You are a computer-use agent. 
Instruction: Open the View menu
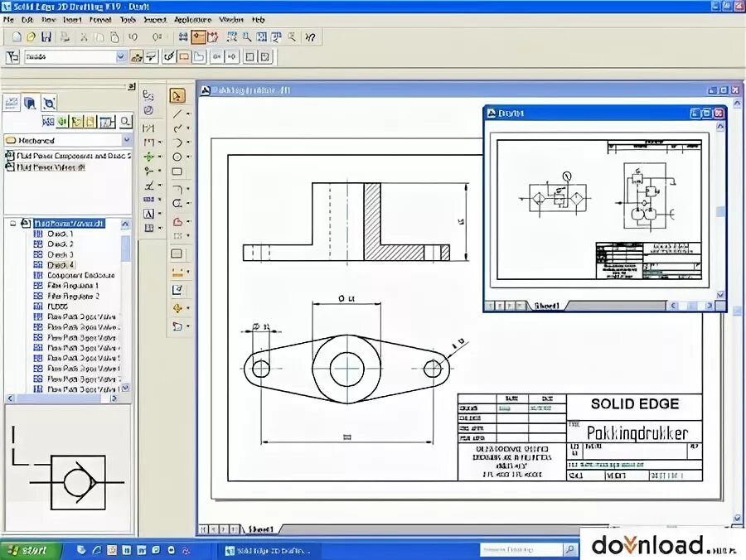coord(48,20)
